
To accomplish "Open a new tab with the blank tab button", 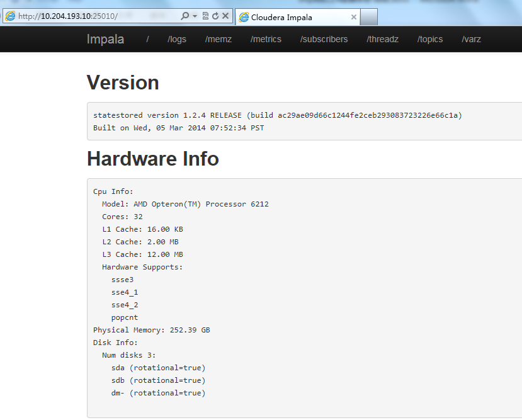I will tap(369, 17).
